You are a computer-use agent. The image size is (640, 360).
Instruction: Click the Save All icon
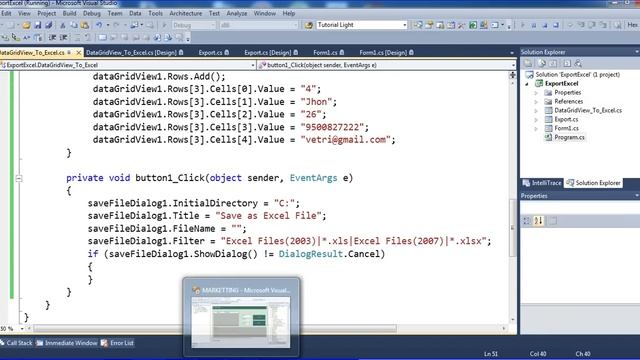point(49,25)
